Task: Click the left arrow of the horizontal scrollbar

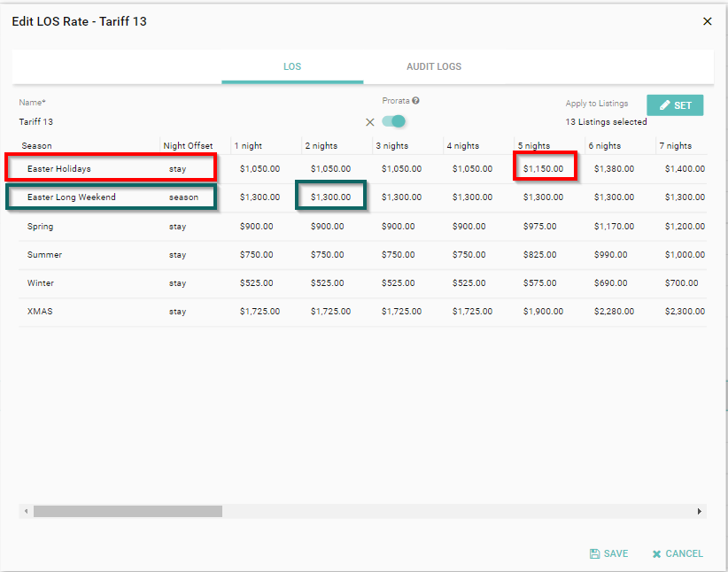Action: coord(26,512)
